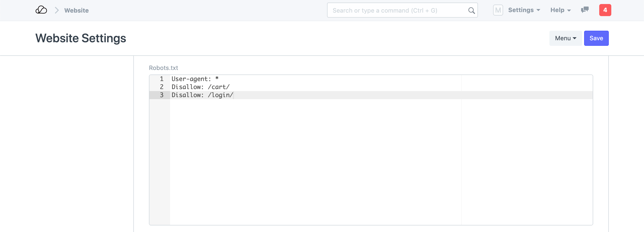Open the chat messages icon

pyautogui.click(x=585, y=10)
